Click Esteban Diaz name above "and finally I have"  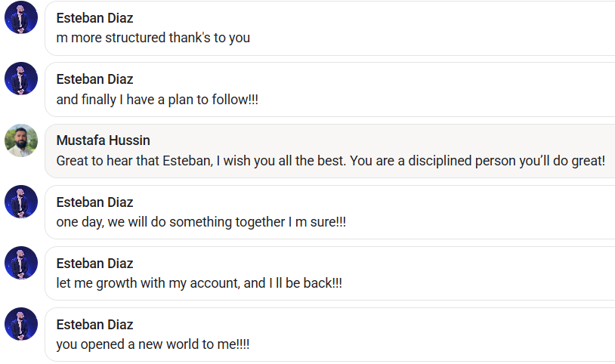pyautogui.click(x=94, y=79)
